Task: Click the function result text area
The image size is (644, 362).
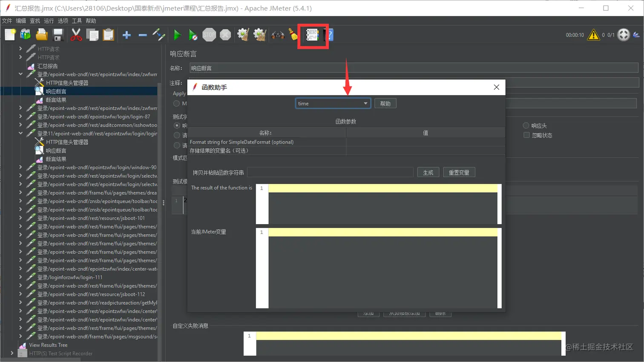Action: (383, 204)
